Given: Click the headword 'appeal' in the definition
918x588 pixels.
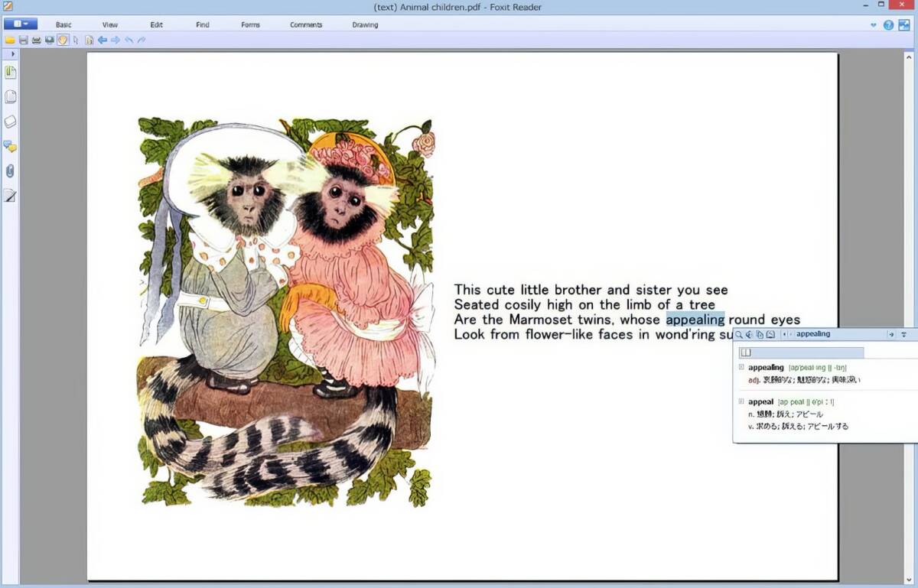Looking at the screenshot, I should point(760,402).
